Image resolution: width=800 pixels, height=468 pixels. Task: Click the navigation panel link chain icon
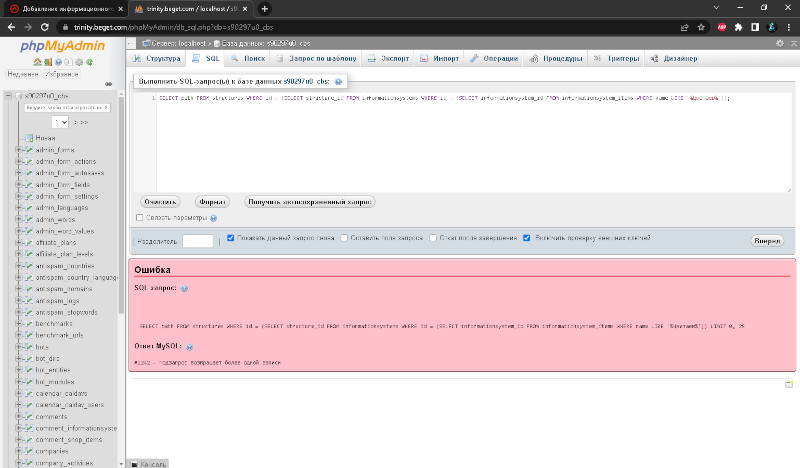(108, 84)
